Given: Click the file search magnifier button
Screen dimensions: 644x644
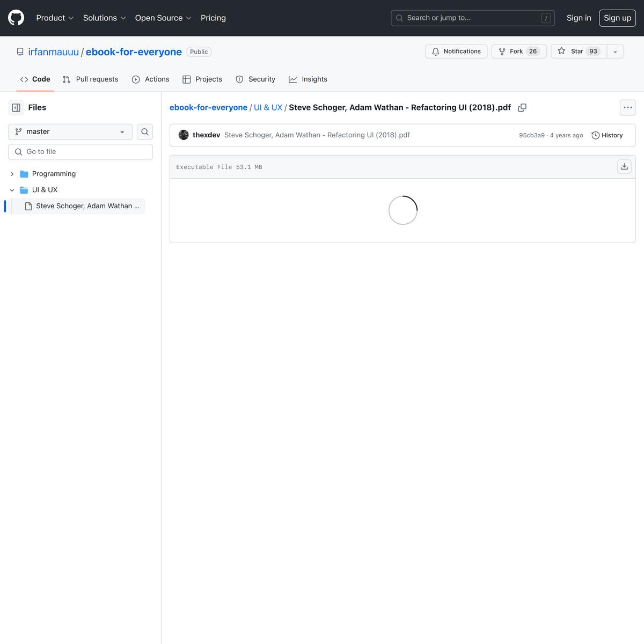Looking at the screenshot, I should click(x=145, y=131).
